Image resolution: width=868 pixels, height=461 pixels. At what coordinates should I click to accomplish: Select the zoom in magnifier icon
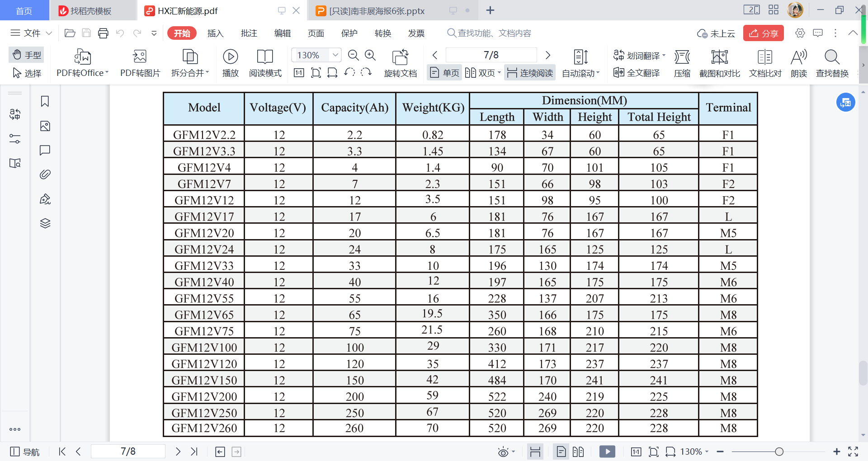[x=370, y=55]
